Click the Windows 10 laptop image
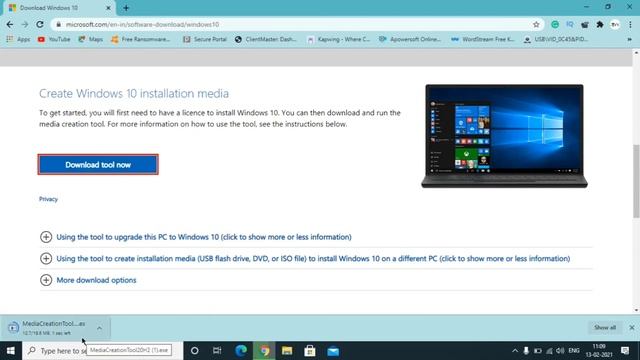640x360 pixels. click(504, 136)
